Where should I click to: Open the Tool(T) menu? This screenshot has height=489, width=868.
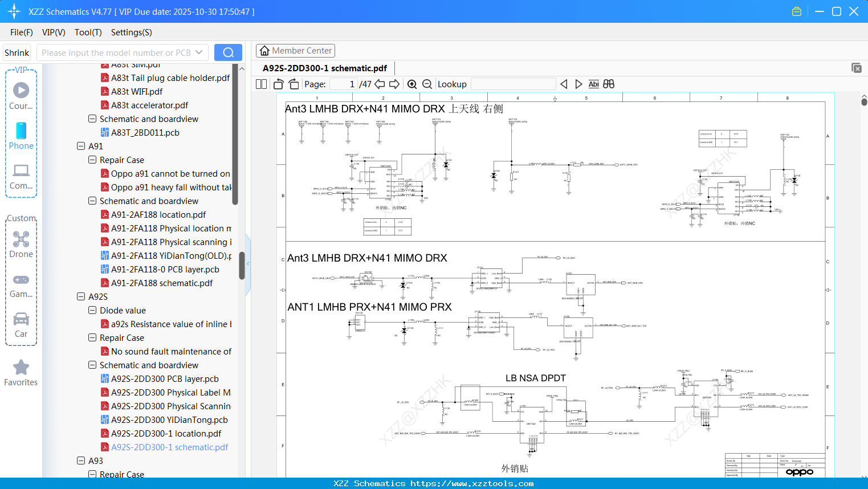click(x=88, y=32)
